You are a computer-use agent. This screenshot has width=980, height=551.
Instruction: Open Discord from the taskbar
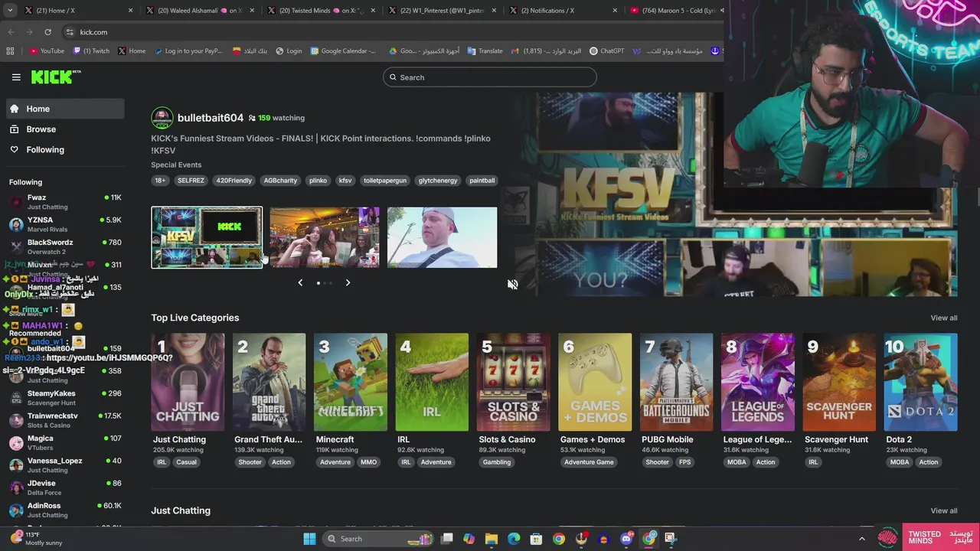point(626,539)
